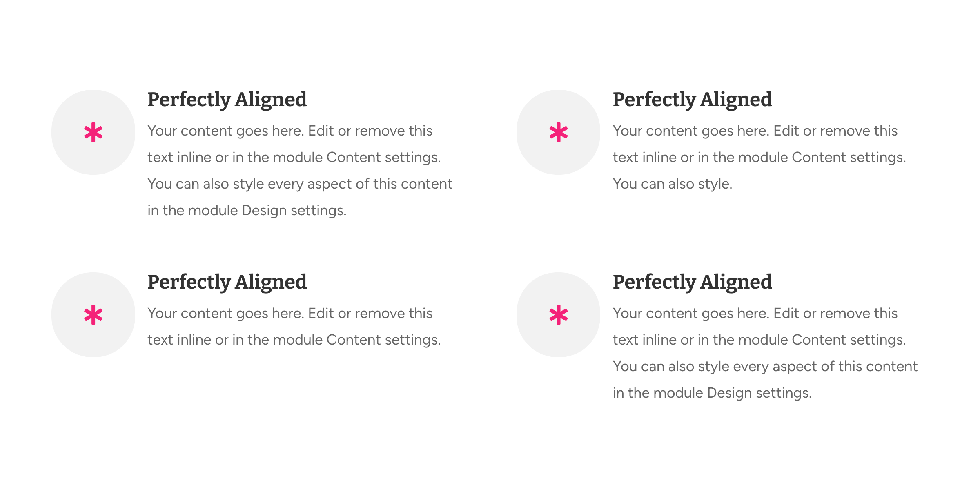Click bottom-right blurb's "in the module Design settings." line
The image size is (980, 494).
pos(712,393)
